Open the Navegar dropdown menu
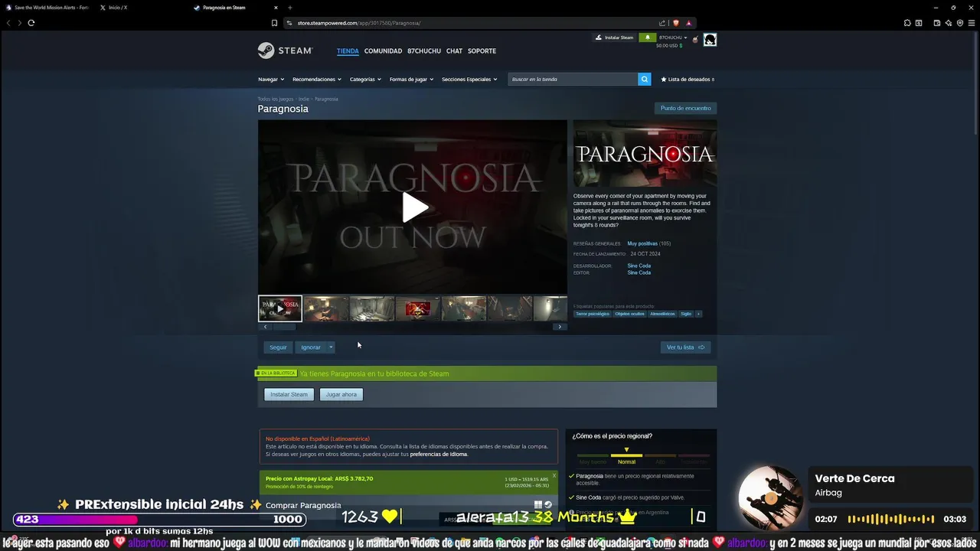Screen dimensions: 980x551 click(271, 79)
